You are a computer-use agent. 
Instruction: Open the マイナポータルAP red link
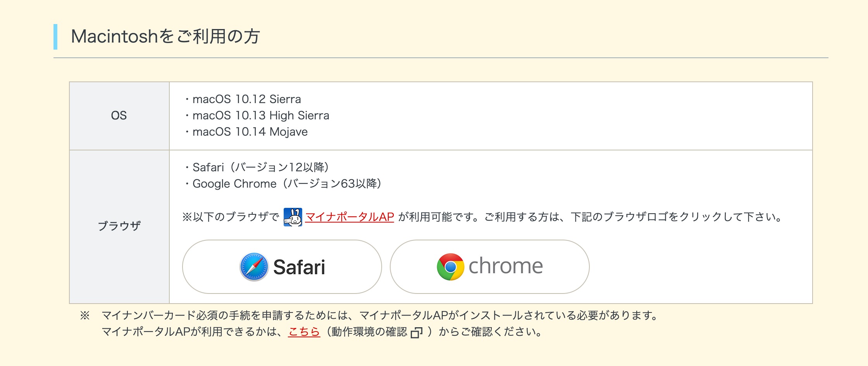pos(350,217)
